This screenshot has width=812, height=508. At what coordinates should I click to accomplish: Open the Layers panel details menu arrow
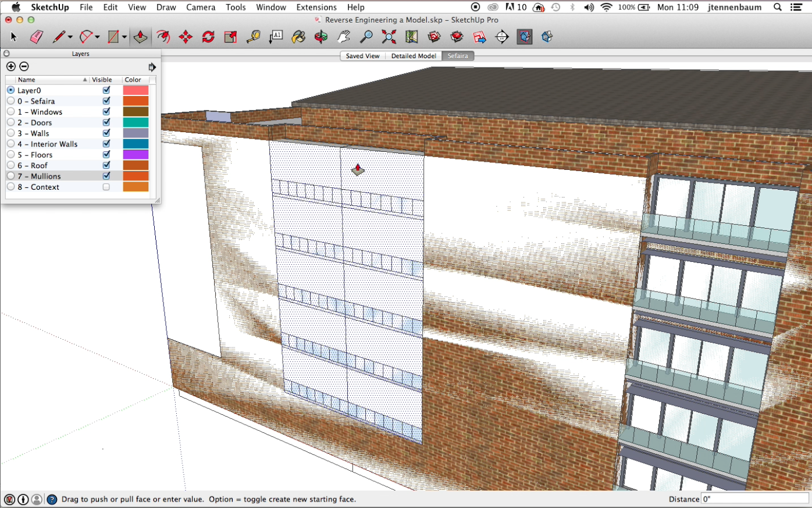(x=152, y=67)
